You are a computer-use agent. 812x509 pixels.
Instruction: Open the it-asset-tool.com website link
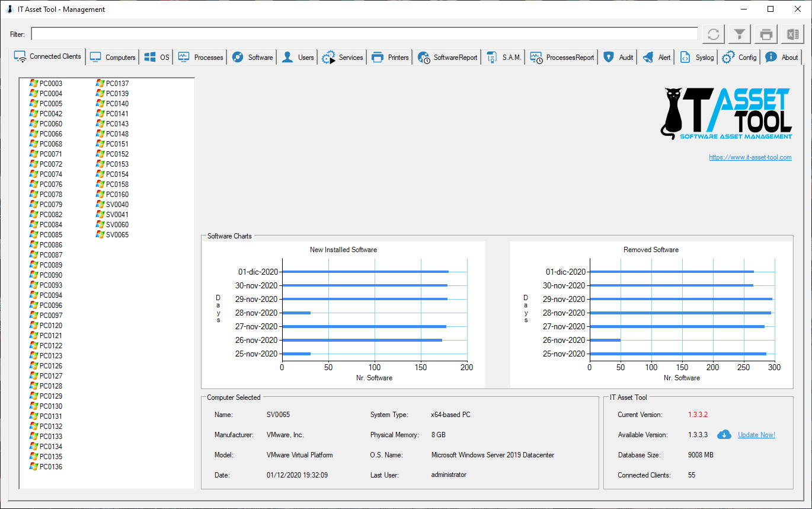[x=750, y=157]
